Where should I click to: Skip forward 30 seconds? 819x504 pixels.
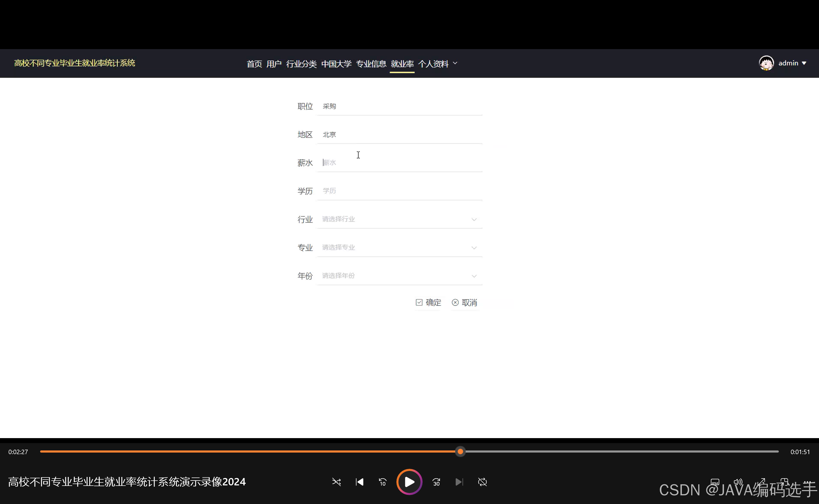tap(436, 482)
